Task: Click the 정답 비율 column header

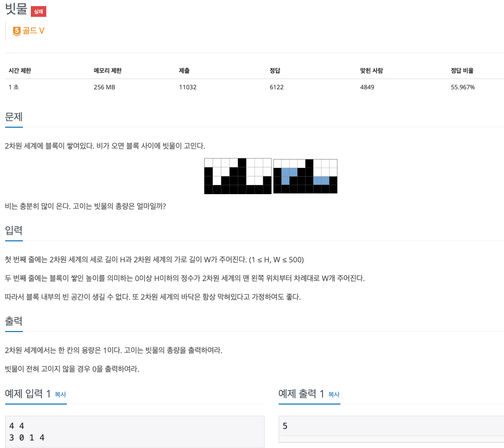Action: click(462, 71)
